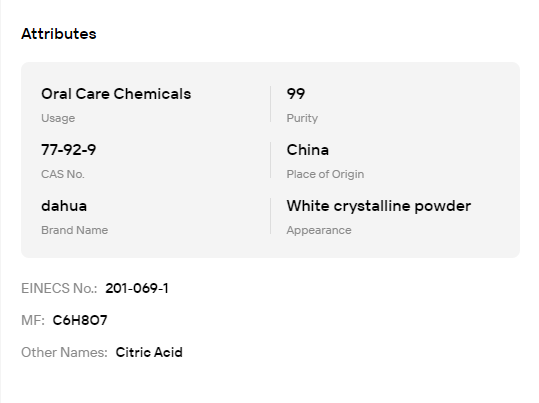This screenshot has width=539, height=403.
Task: Select molecular formula C6H8O7
Action: tap(80, 320)
